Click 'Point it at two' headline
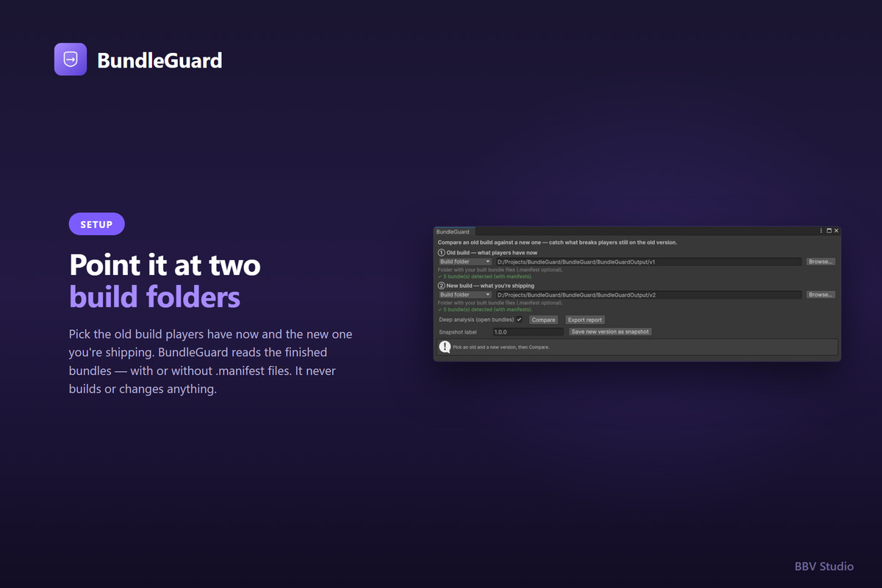The image size is (882, 588). pos(165,265)
